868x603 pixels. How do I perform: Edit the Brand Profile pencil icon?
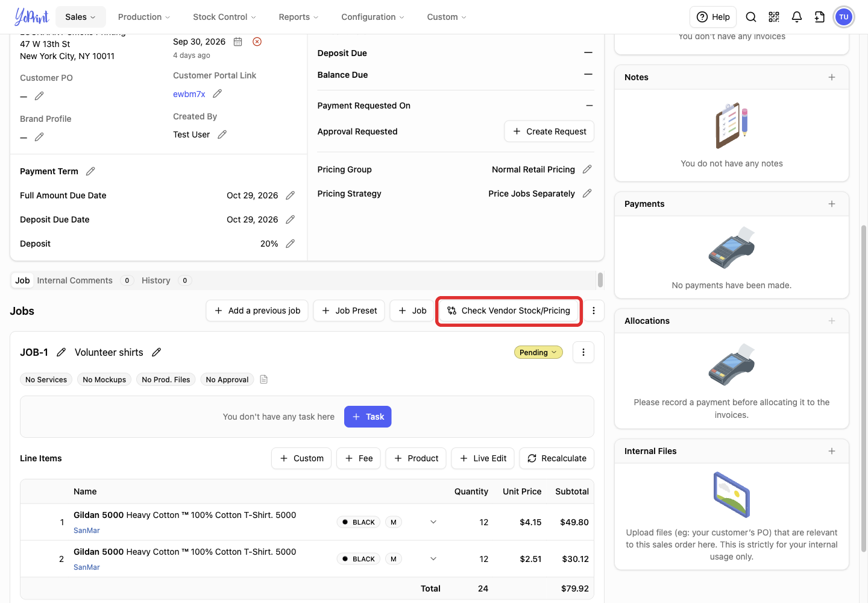pyautogui.click(x=39, y=137)
